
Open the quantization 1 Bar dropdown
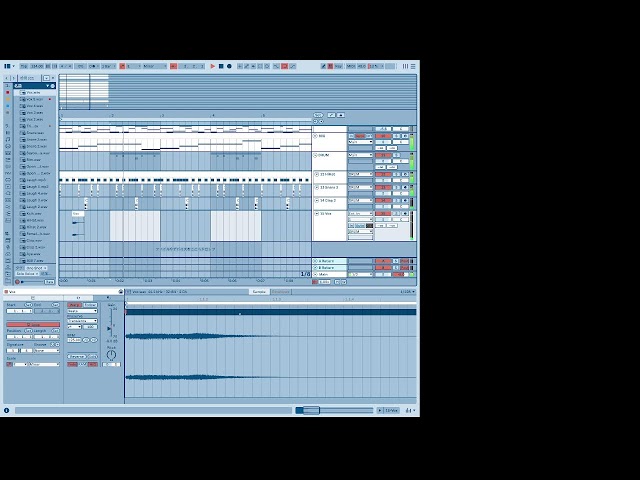[x=108, y=66]
